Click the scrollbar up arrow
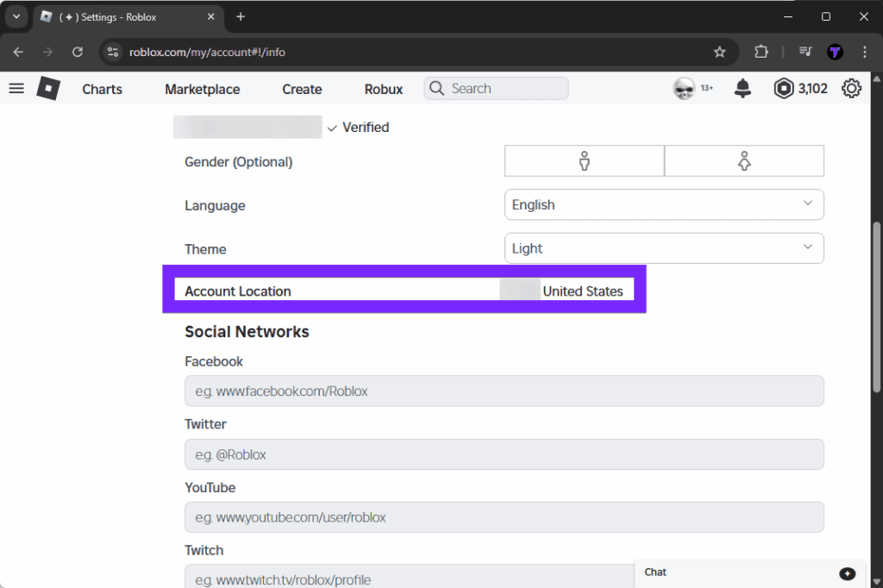 [x=877, y=78]
